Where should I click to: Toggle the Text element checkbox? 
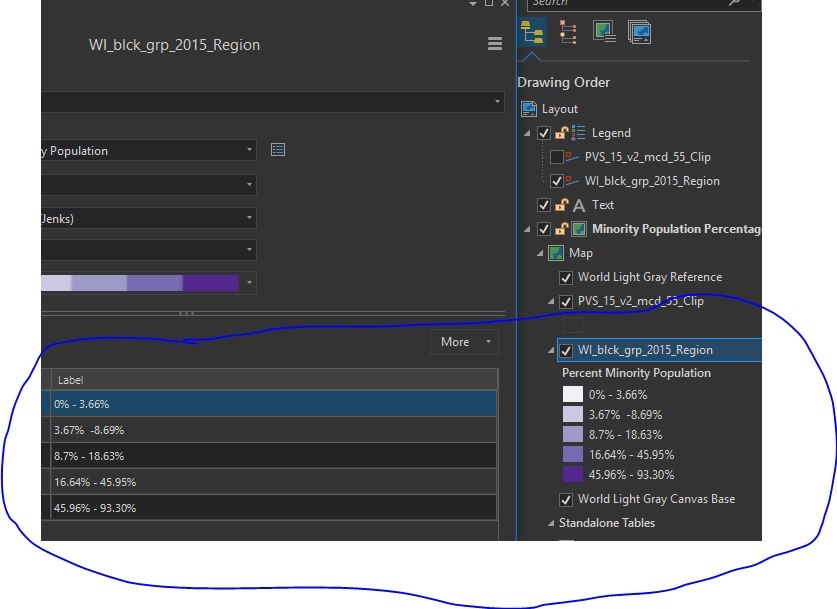coord(544,204)
